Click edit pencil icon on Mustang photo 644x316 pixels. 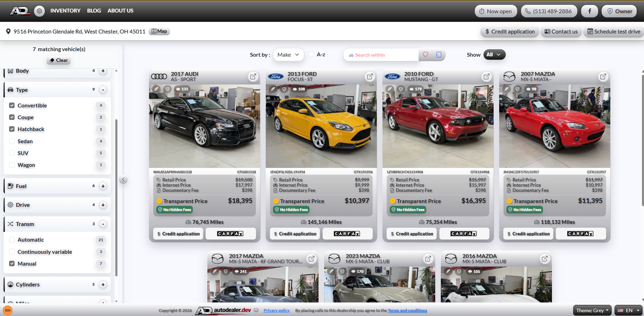[390, 89]
